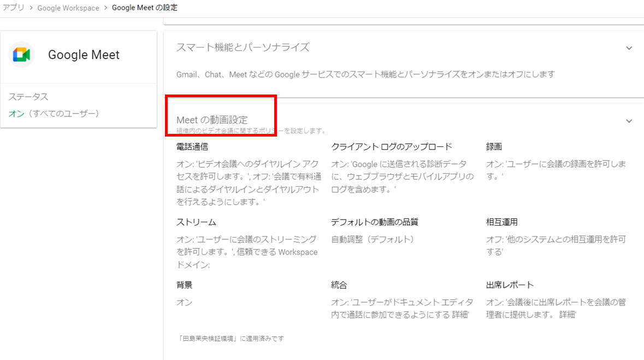644x360 pixels.
Task: Click the オン value under 背景
Action: 185,303
